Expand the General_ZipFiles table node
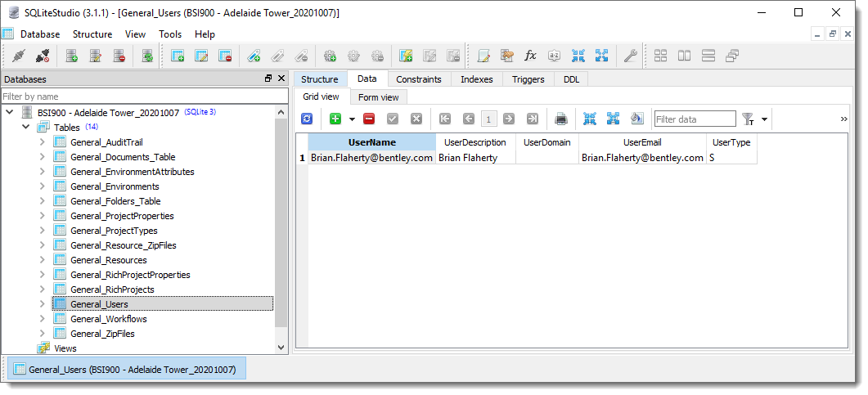Screen dimensions: 868x395 click(42, 334)
